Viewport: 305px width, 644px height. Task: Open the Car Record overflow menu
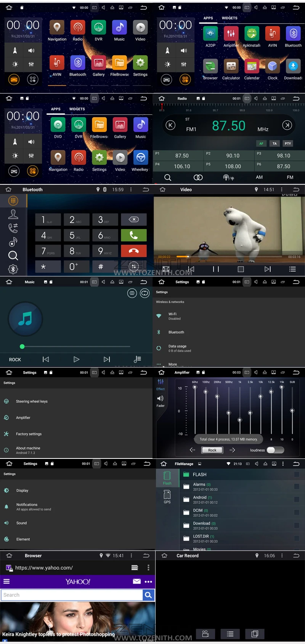pyautogui.click(x=282, y=555)
